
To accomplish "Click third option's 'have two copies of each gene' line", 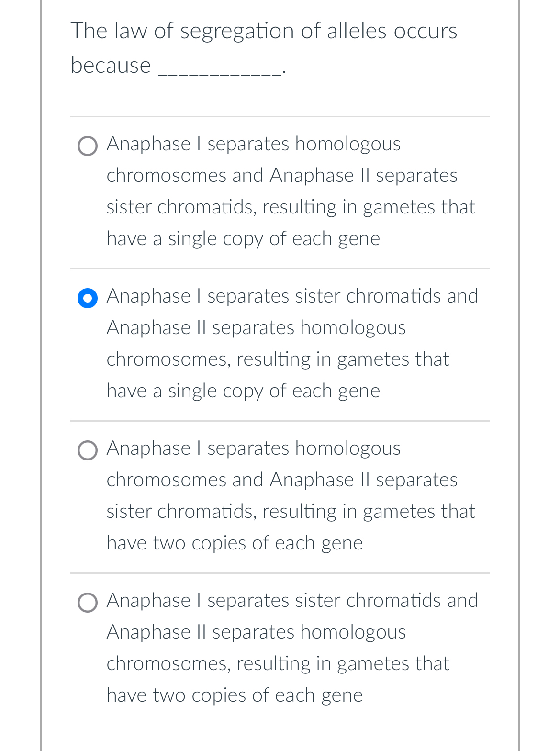I will [x=235, y=543].
